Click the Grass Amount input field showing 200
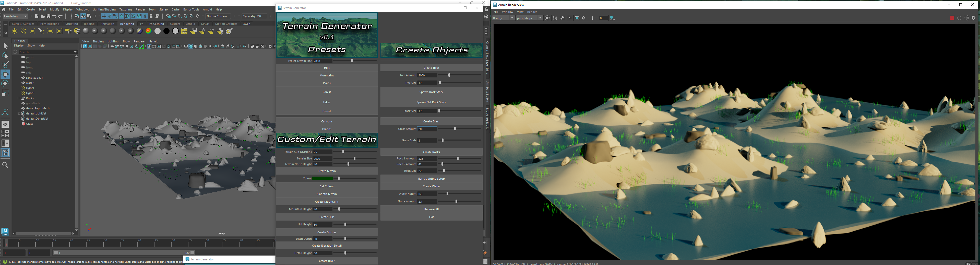Screen dimensions: 980x265 (x=427, y=129)
